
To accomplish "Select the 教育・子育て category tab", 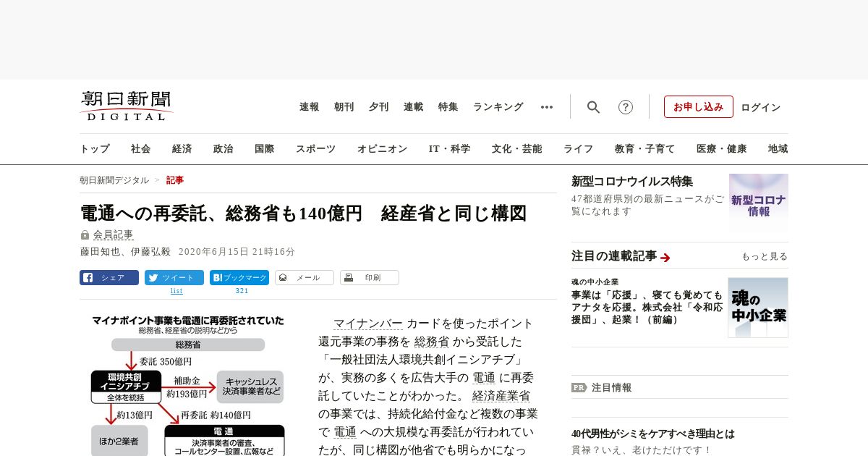I will pos(645,148).
